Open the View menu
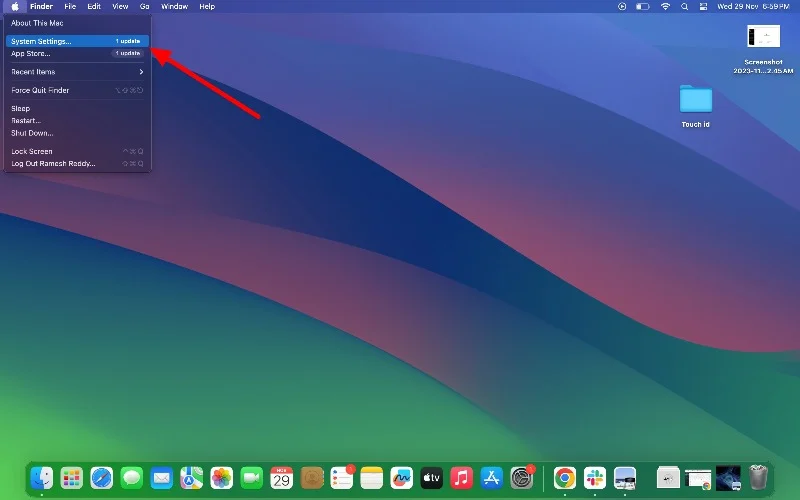Viewport: 800px width, 500px height. pos(120,6)
